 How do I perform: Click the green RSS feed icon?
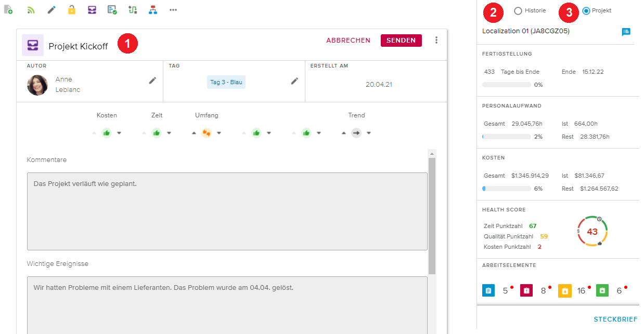31,10
